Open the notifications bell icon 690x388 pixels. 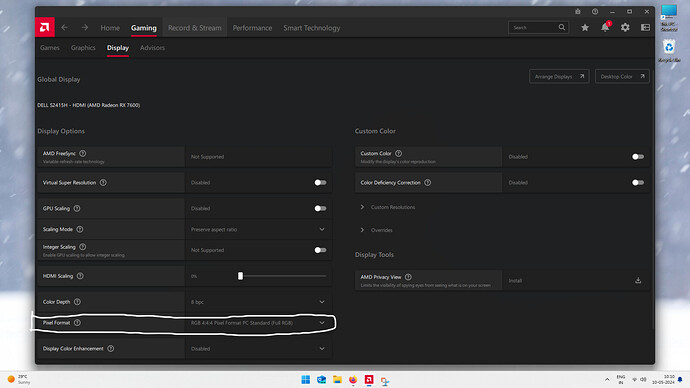pyautogui.click(x=605, y=27)
